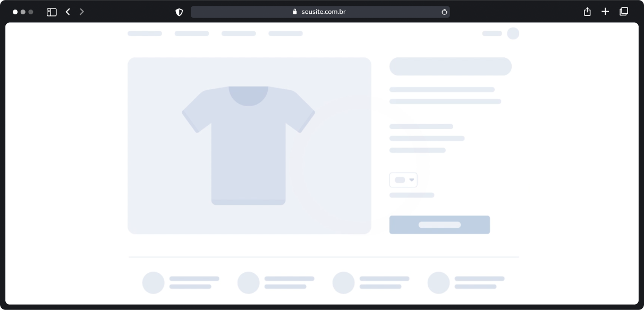The width and height of the screenshot is (644, 310).
Task: Click the padlock icon in the address bar
Action: [x=294, y=11]
